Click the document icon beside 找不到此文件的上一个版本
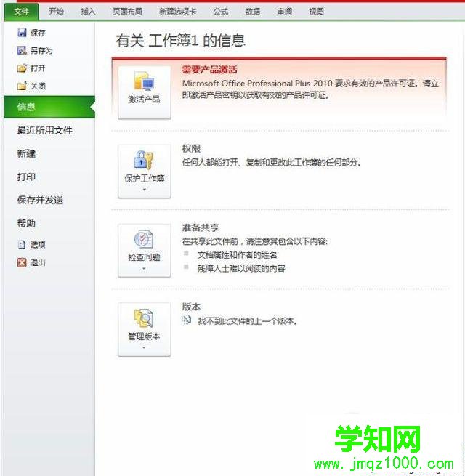The height and width of the screenshot is (476, 465). click(x=187, y=320)
